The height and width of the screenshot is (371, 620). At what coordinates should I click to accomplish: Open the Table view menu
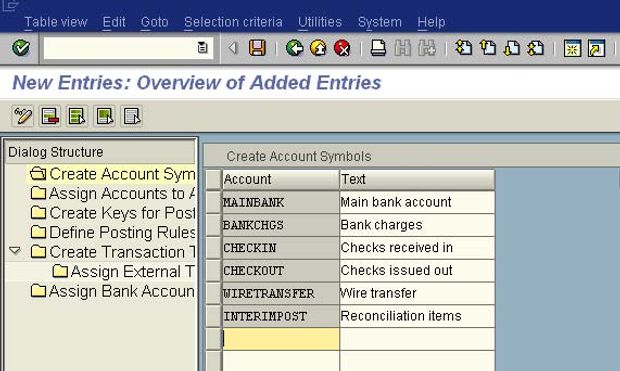coord(56,22)
